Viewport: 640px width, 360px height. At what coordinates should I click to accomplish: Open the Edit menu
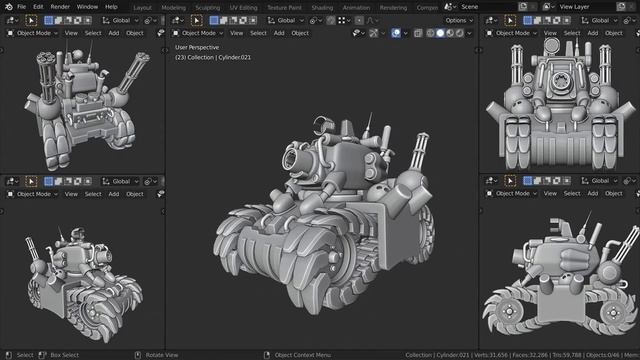[38, 7]
